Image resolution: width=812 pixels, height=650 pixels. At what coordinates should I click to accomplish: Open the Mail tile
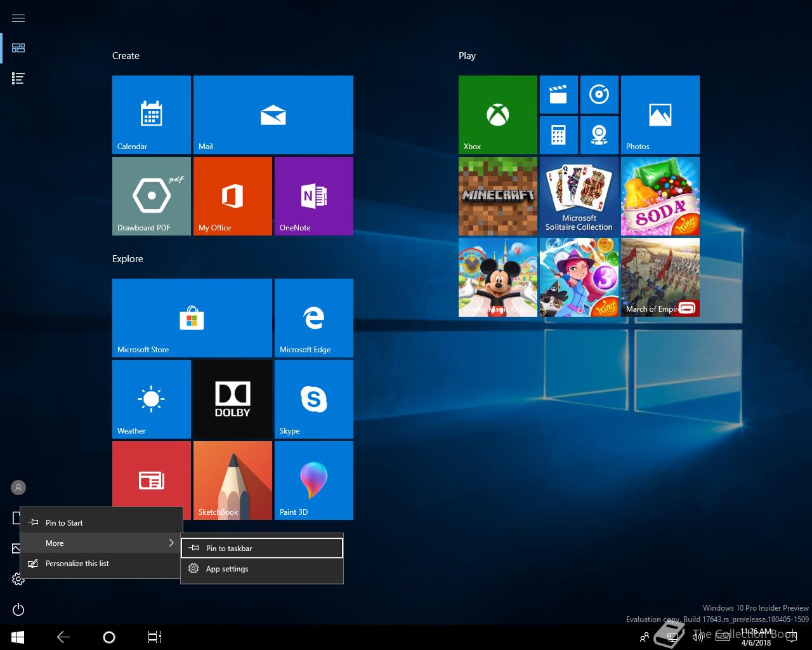(x=273, y=115)
